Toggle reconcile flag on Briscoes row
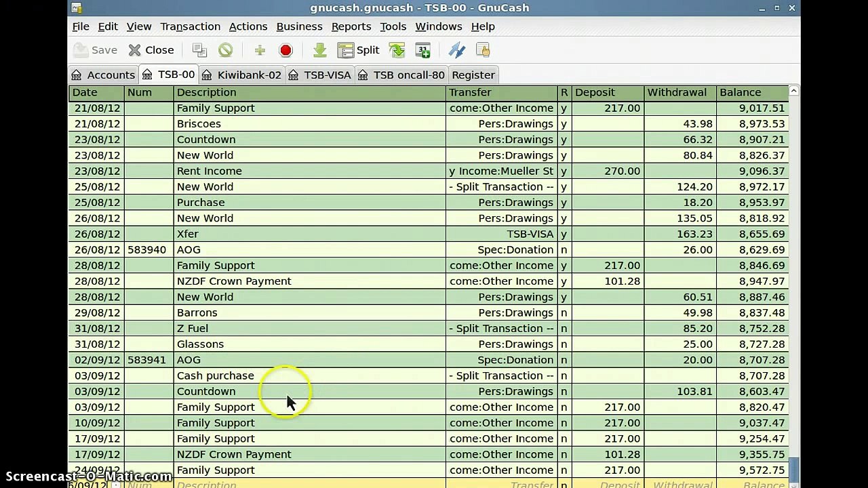This screenshot has width=868, height=488. [x=564, y=124]
